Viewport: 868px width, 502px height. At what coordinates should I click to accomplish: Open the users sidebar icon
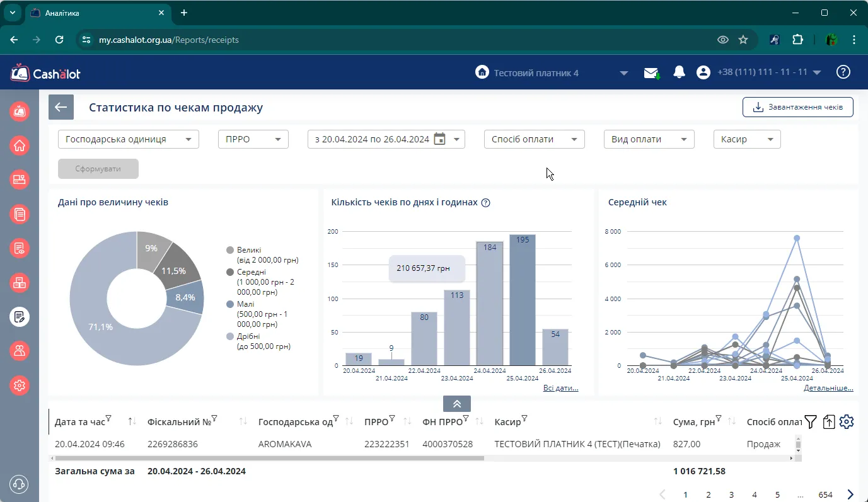pyautogui.click(x=20, y=351)
